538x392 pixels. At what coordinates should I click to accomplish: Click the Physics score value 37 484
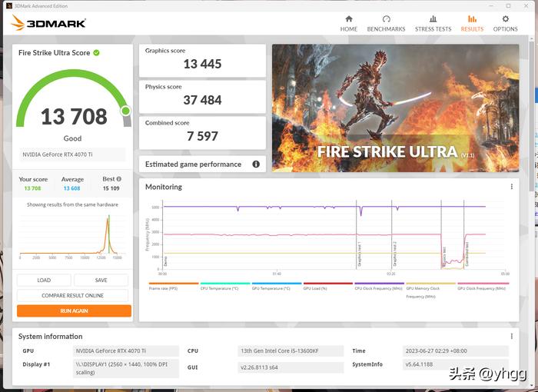202,100
